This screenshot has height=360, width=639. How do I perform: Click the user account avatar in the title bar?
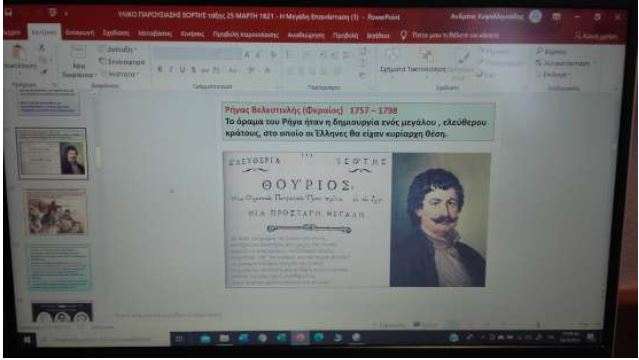tap(535, 16)
